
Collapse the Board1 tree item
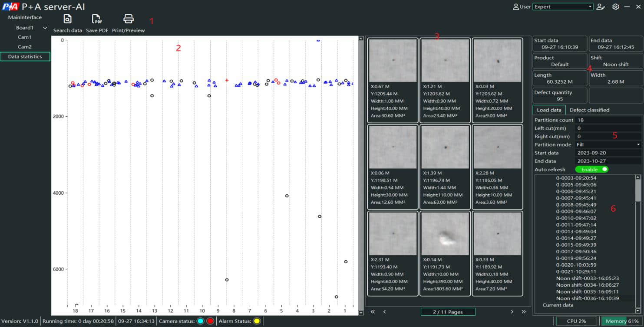(x=45, y=28)
